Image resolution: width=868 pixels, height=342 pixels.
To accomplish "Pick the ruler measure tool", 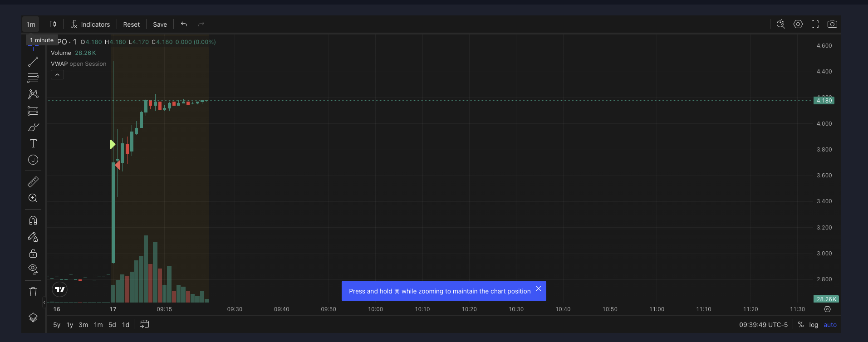I will point(33,182).
